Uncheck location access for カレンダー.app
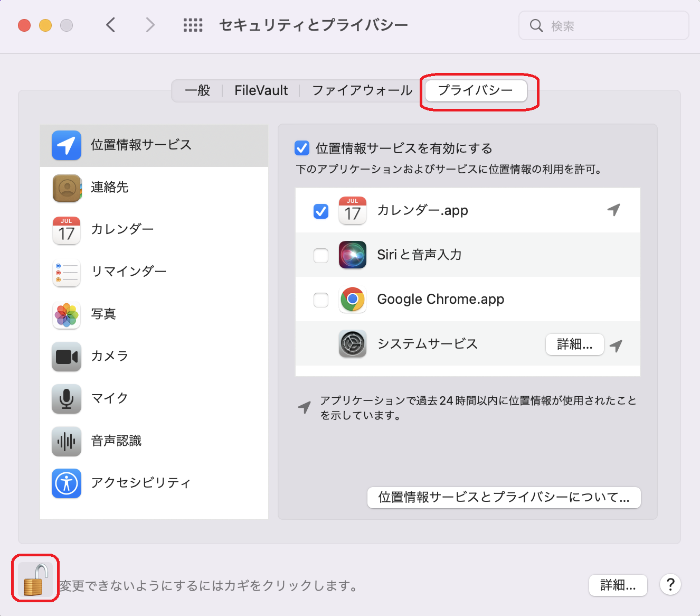Viewport: 700px width, 616px height. pyautogui.click(x=321, y=211)
